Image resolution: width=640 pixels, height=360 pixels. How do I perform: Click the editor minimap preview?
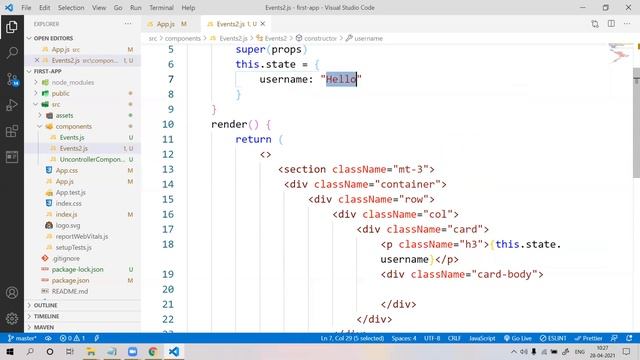(x=620, y=54)
